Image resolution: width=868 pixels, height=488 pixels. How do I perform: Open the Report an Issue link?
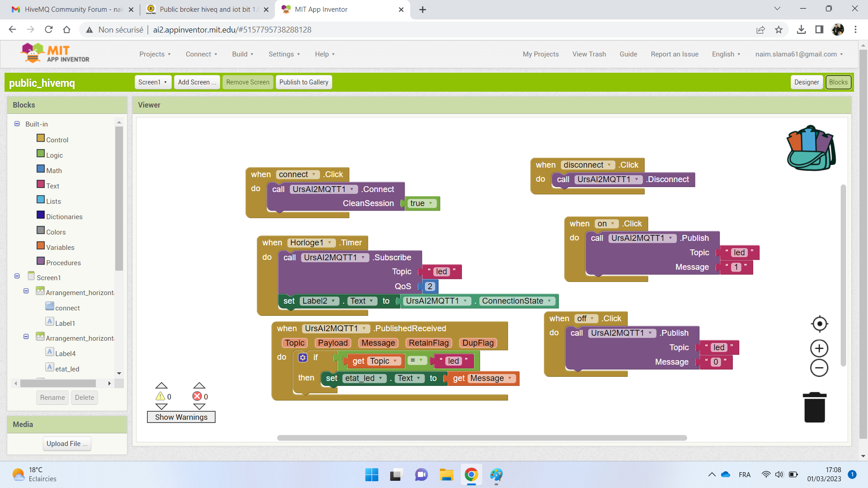pyautogui.click(x=675, y=54)
